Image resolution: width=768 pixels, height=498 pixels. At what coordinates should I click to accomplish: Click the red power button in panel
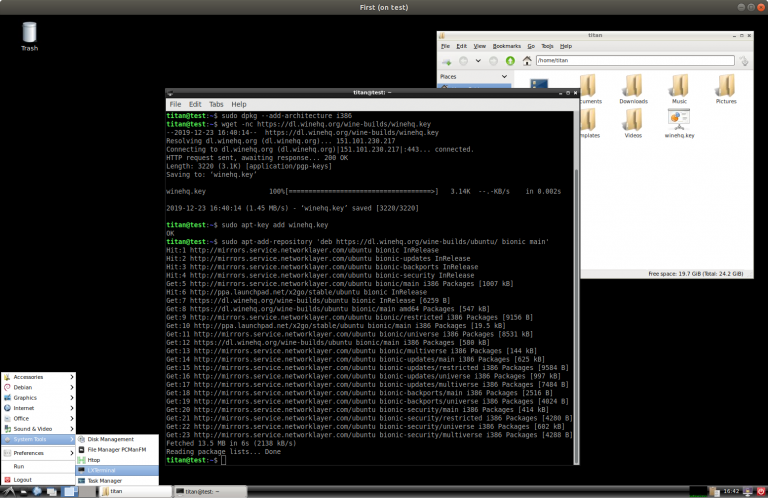[759, 491]
